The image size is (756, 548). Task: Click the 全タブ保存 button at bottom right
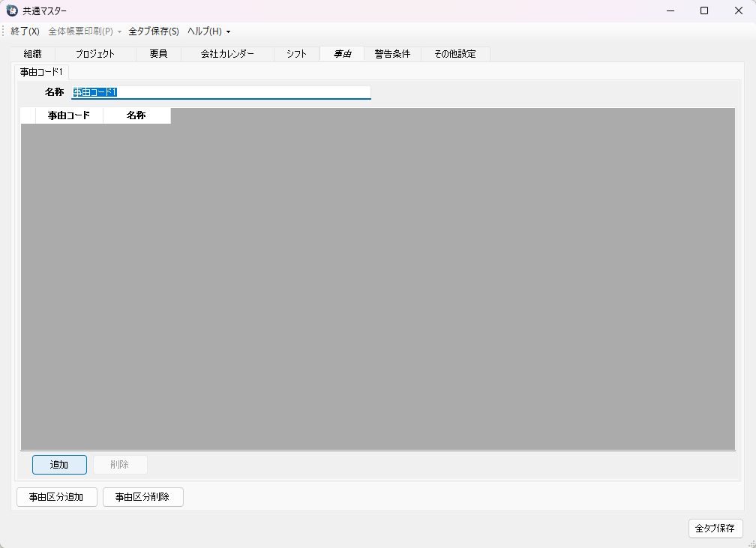[715, 529]
